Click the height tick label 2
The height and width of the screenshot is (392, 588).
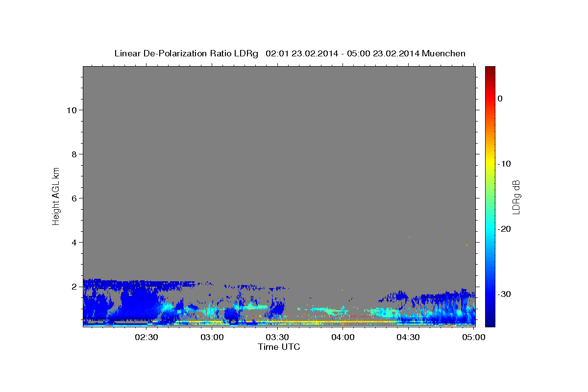click(74, 287)
